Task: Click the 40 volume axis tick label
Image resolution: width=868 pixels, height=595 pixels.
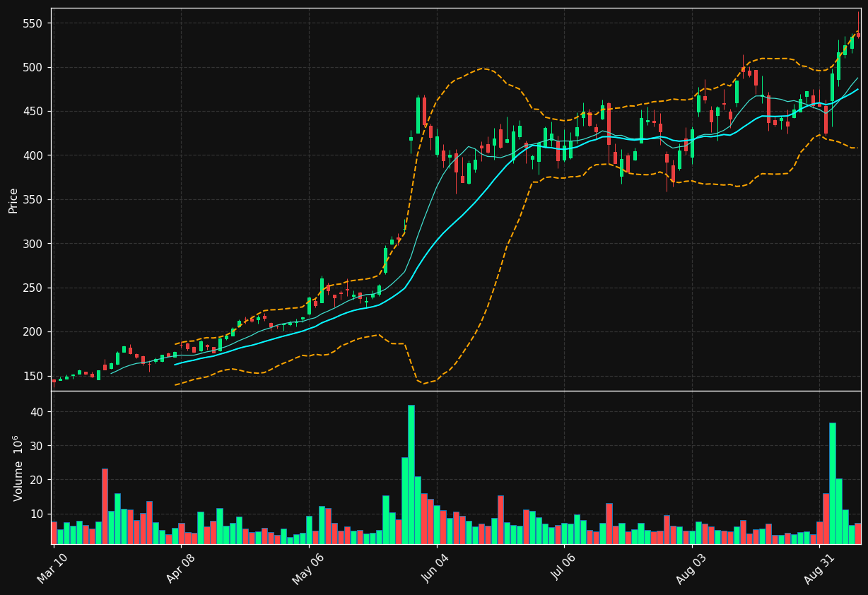Action: click(x=36, y=412)
